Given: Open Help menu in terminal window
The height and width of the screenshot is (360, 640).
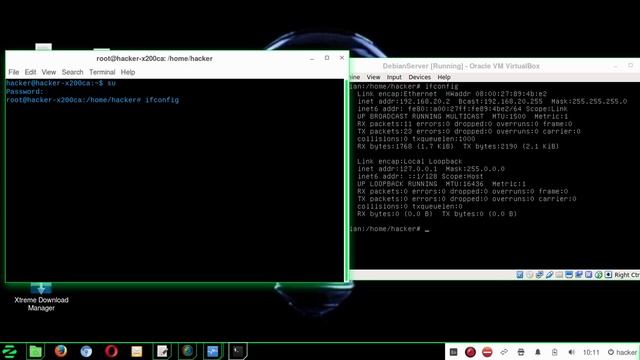Looking at the screenshot, I should pos(128,72).
